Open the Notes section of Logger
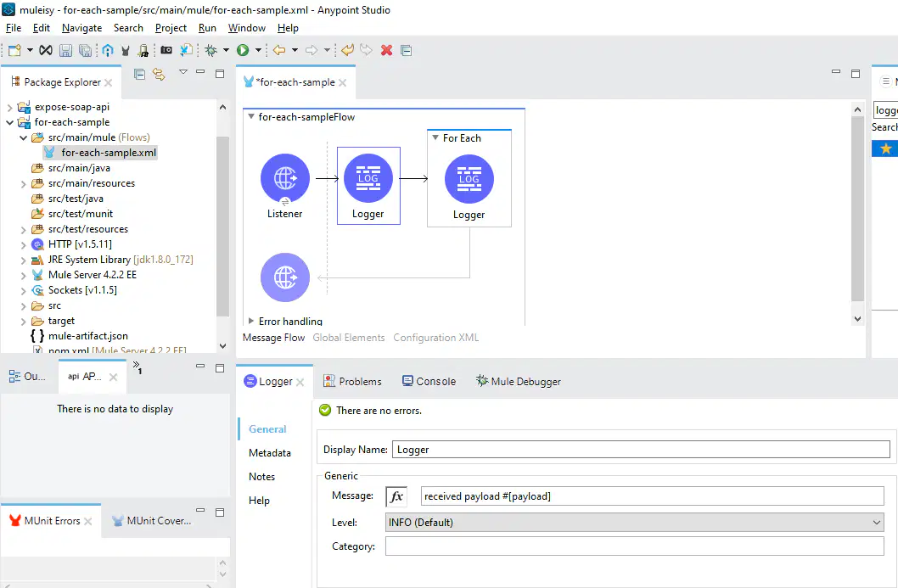Screen dimensions: 898x588 click(261, 477)
